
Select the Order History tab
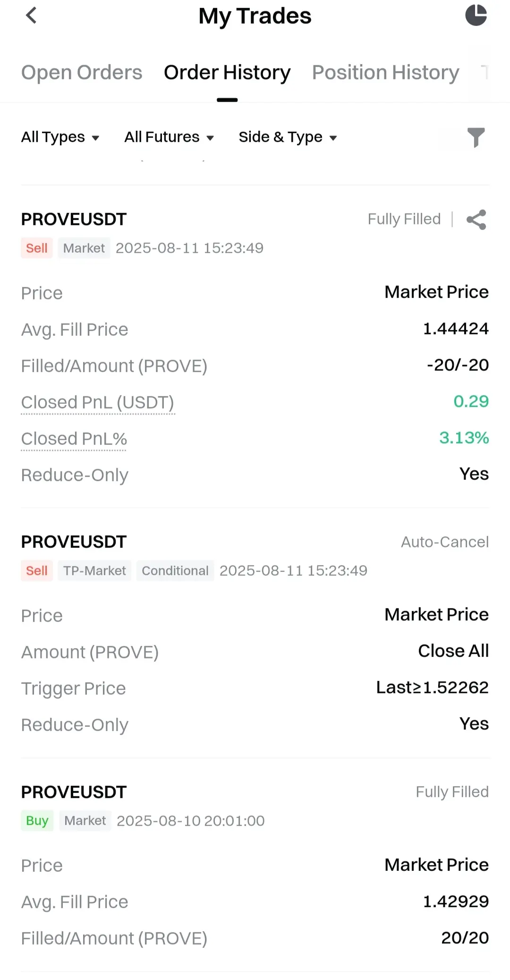pos(227,72)
